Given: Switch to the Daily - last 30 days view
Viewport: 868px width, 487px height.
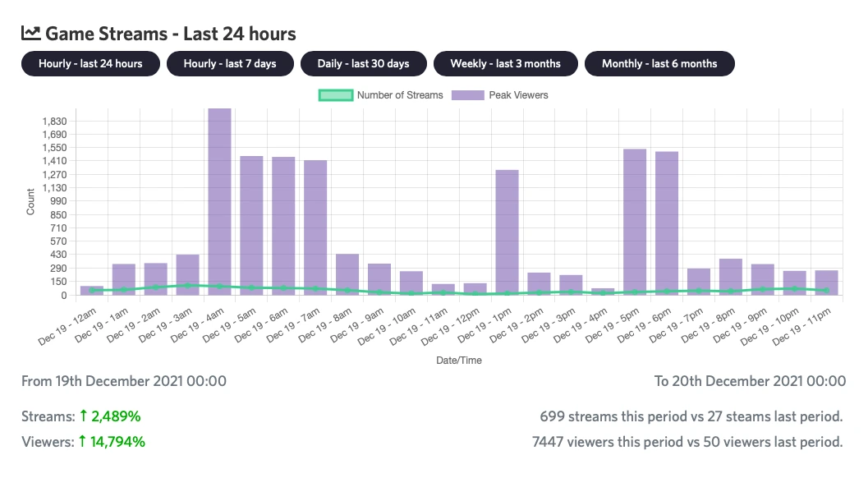Looking at the screenshot, I should (x=364, y=63).
